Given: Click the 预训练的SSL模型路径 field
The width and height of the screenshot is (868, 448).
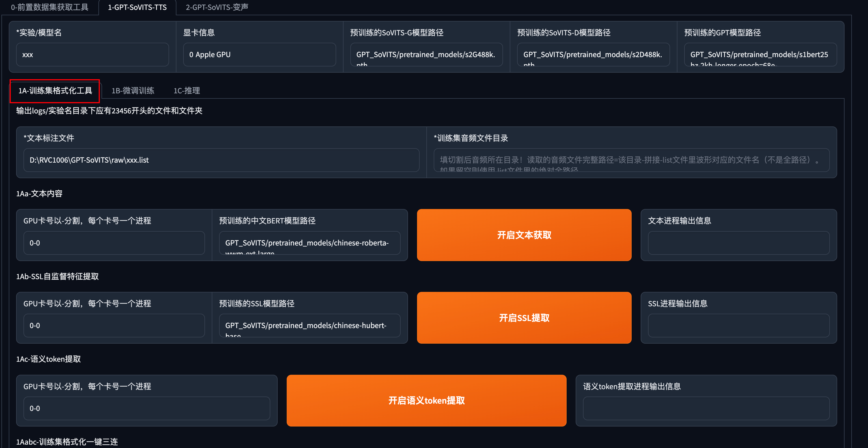Looking at the screenshot, I should click(309, 326).
